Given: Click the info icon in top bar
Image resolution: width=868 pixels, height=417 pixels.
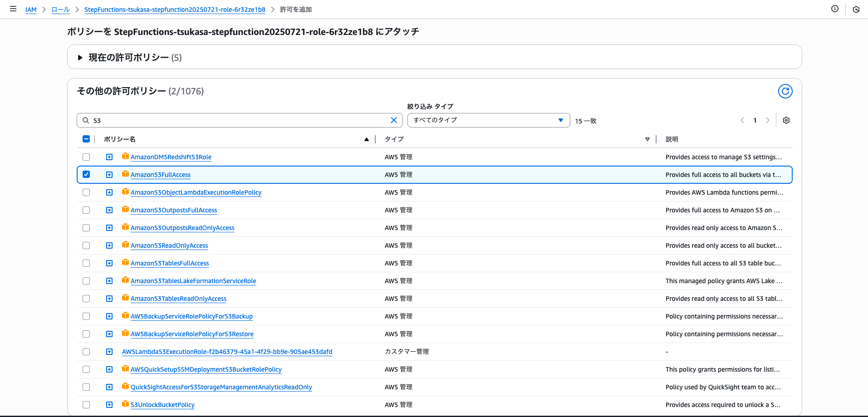Looking at the screenshot, I should (835, 9).
